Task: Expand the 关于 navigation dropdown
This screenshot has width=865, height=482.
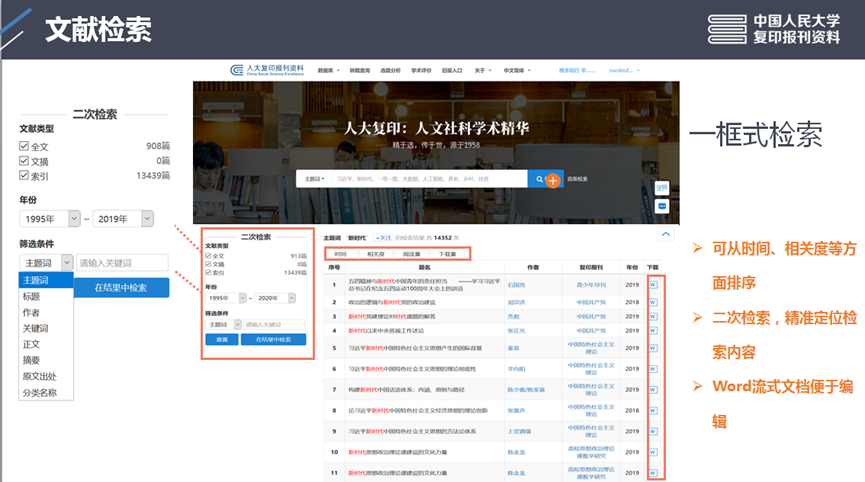Action: pos(483,71)
